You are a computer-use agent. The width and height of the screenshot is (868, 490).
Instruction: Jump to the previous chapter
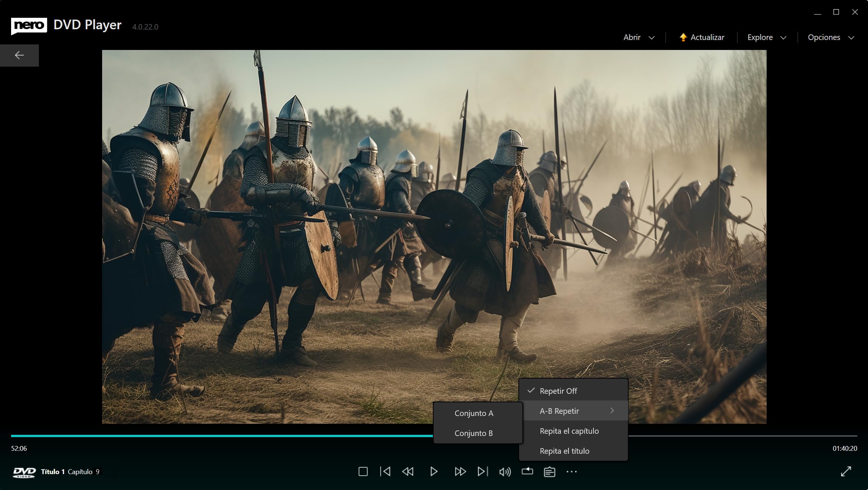point(385,471)
